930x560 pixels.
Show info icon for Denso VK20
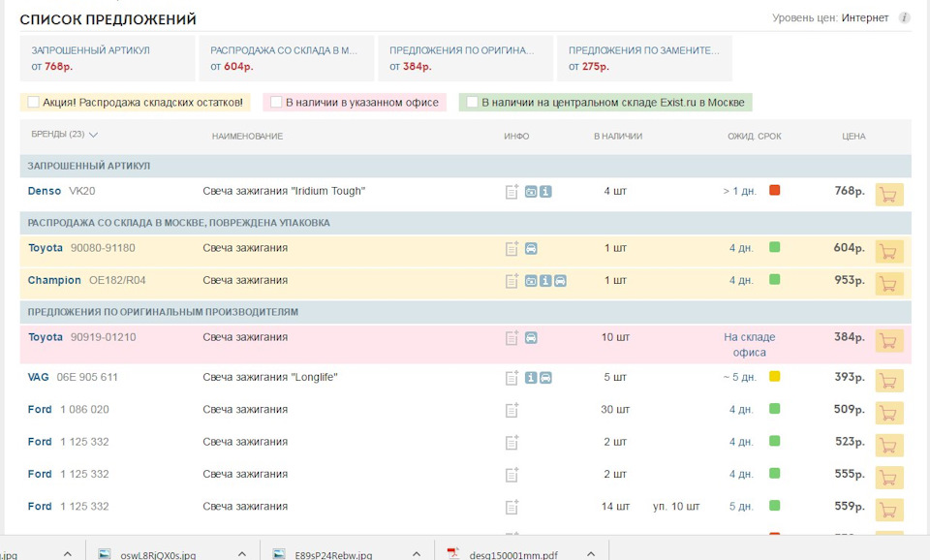pos(545,192)
